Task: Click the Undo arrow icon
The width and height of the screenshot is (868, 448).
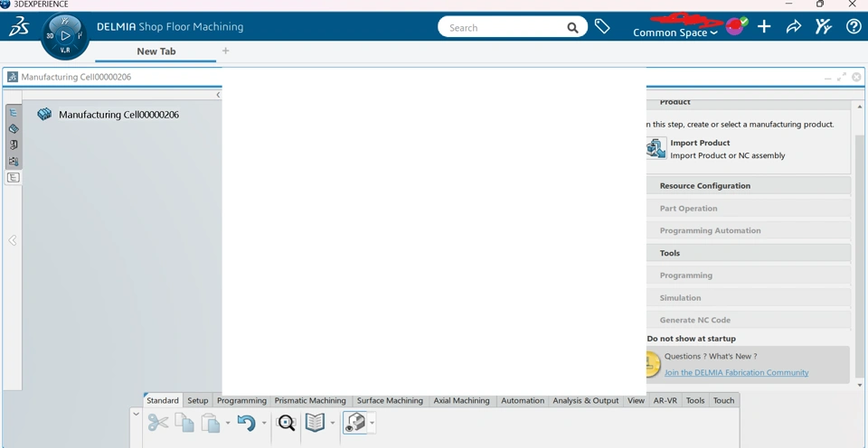Action: 245,423
